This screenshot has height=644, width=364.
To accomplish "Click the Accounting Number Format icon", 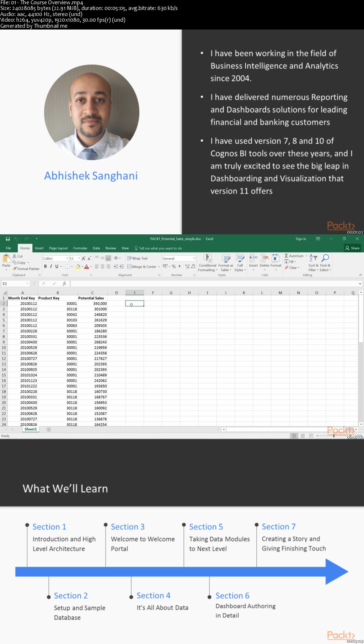I will click(166, 266).
